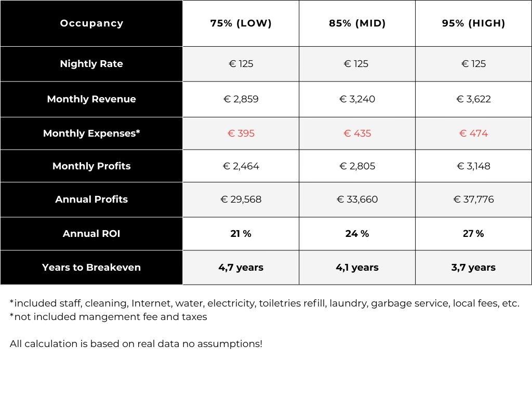Click the 27 % annual ROI value
Image resolution: width=532 pixels, height=399 pixels.
coord(473,234)
